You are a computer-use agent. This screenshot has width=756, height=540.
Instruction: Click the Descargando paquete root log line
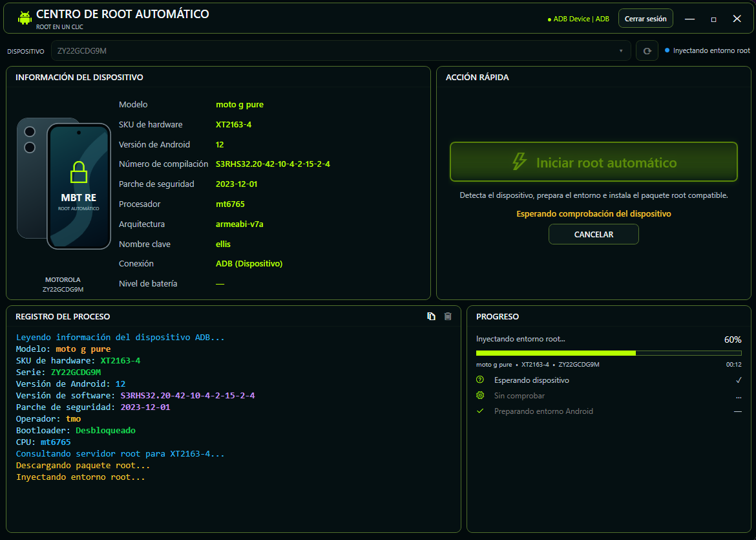coord(83,466)
